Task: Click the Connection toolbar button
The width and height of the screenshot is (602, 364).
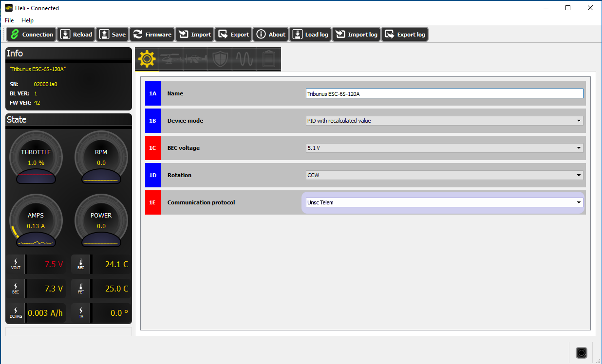Action: 31,35
